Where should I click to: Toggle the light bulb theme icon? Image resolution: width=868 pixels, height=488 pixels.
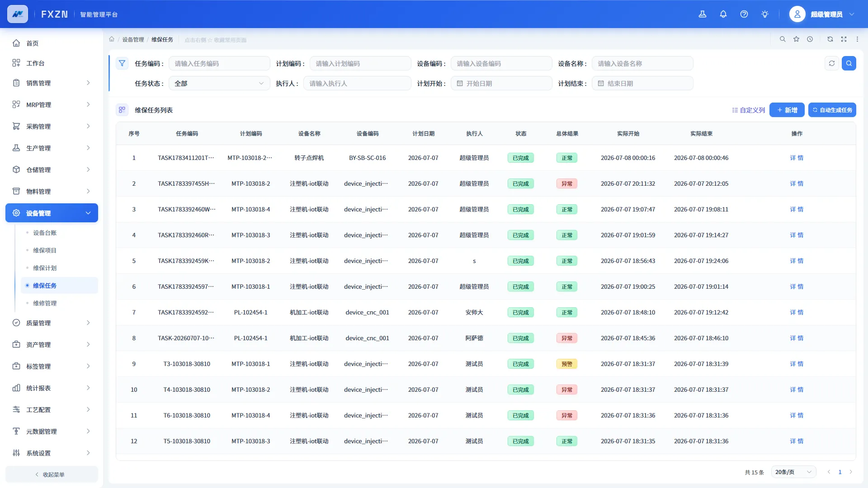coord(765,14)
